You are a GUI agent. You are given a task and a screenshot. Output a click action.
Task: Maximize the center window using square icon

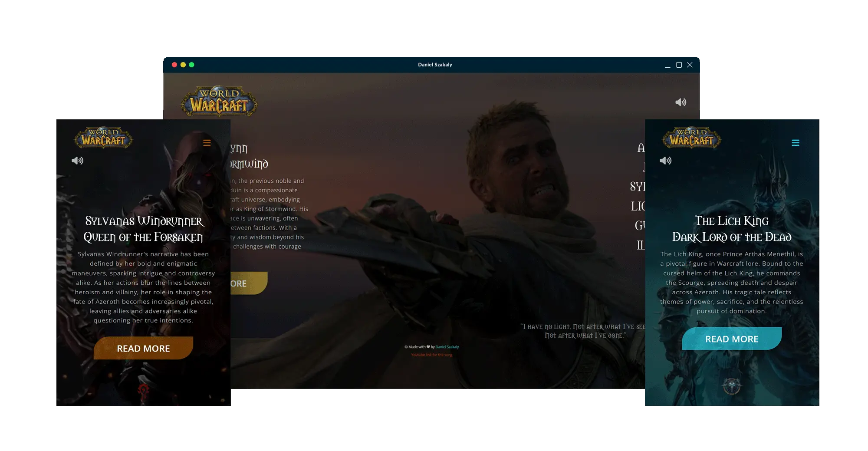679,65
